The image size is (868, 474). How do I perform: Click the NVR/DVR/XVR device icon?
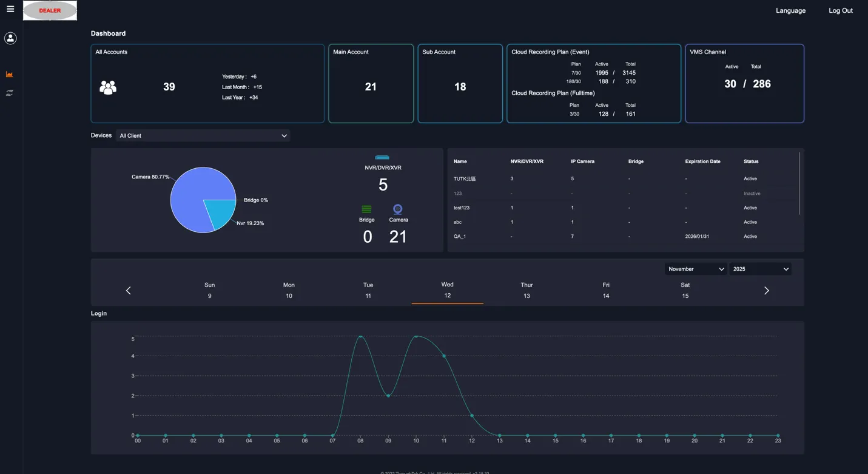pos(382,157)
